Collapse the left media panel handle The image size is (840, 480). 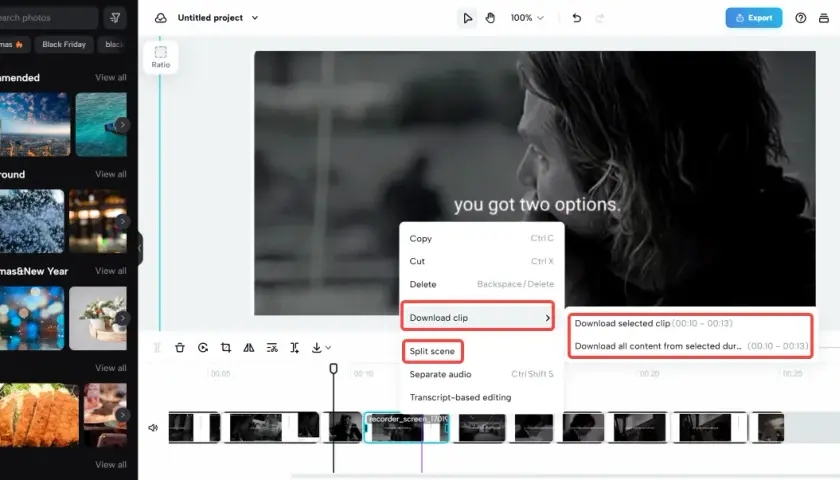point(140,248)
